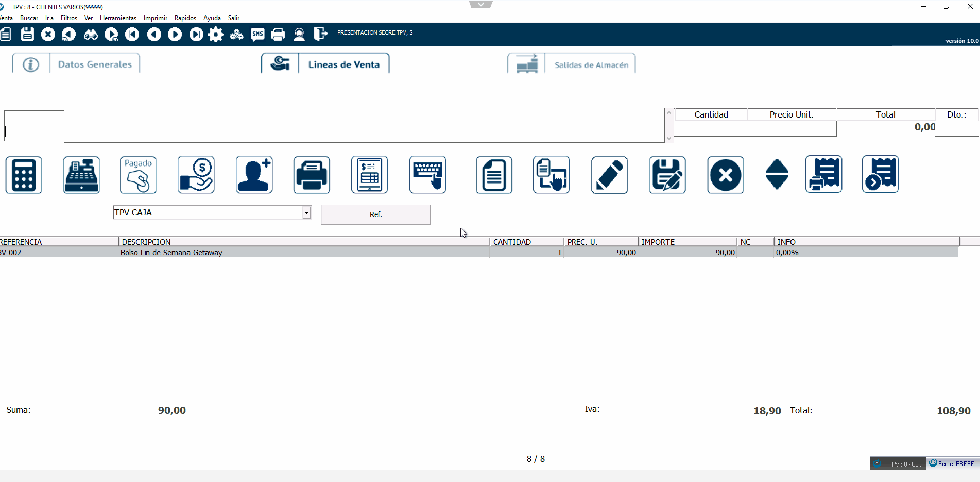Switch to the Salidas de Almacén tab
The width and height of the screenshot is (980, 482).
[591, 65]
